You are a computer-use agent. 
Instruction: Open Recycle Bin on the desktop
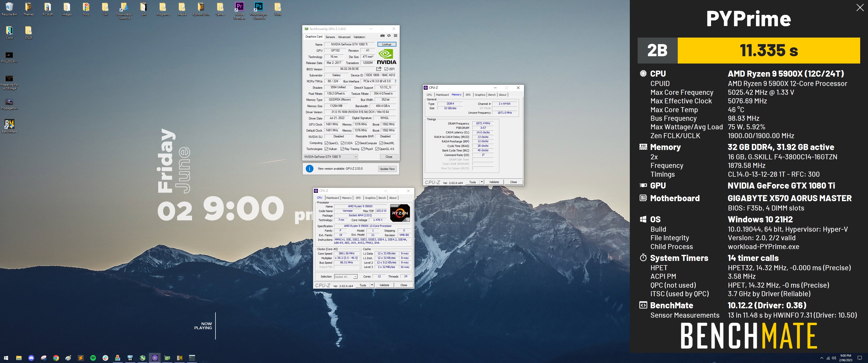9,9
